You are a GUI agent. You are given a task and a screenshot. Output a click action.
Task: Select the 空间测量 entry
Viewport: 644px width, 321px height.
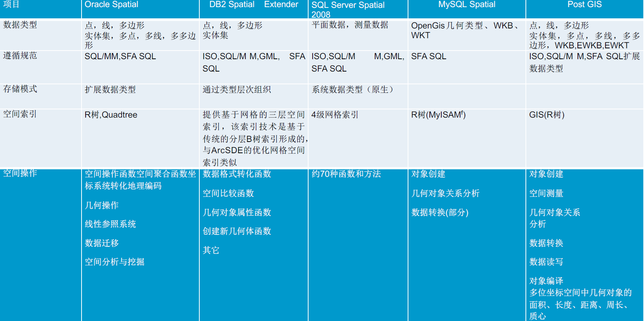546,193
